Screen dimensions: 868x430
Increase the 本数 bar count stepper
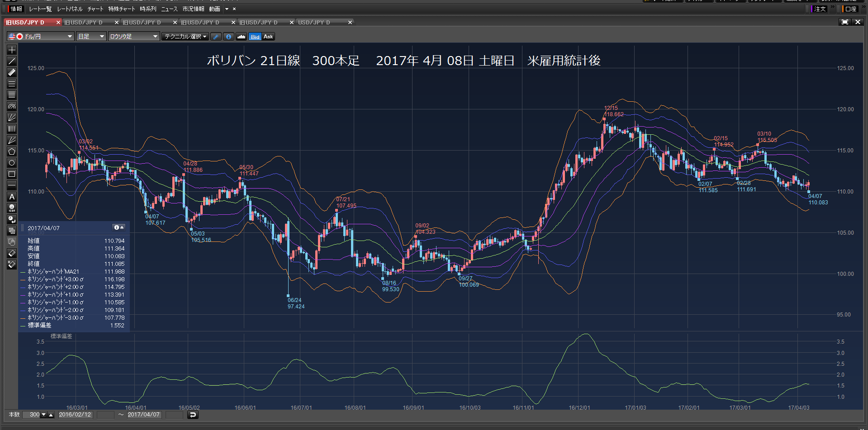point(51,415)
